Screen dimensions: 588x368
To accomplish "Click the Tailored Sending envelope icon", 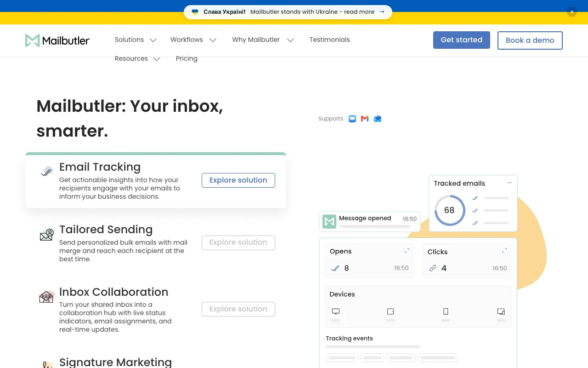I will click(46, 235).
